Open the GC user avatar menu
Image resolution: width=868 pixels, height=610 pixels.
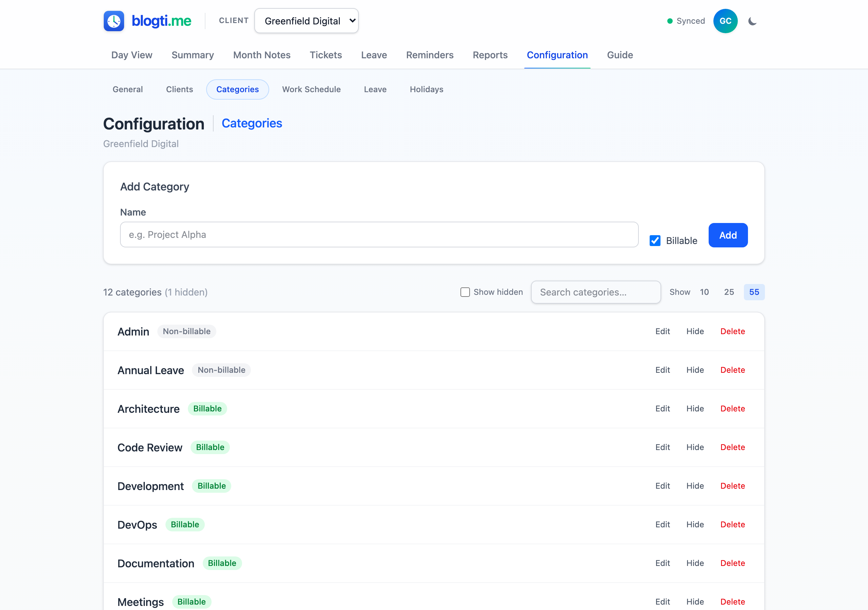click(x=725, y=21)
